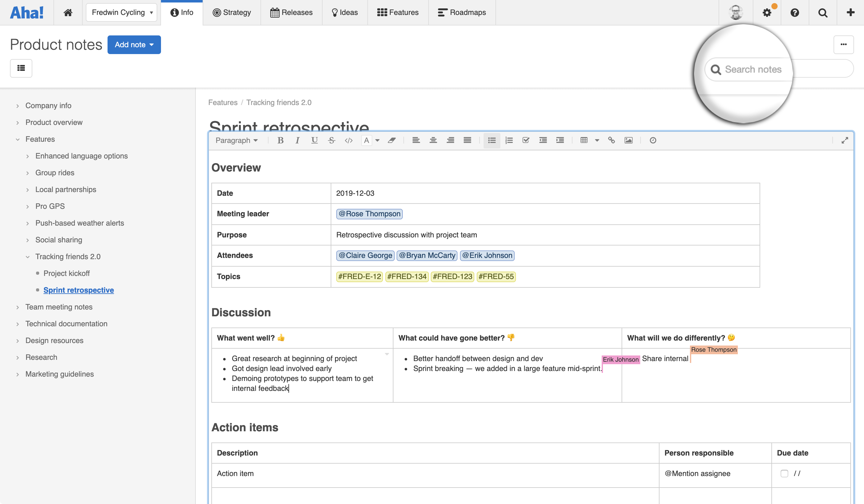
Task: Insert a checklist in the editor
Action: (526, 140)
